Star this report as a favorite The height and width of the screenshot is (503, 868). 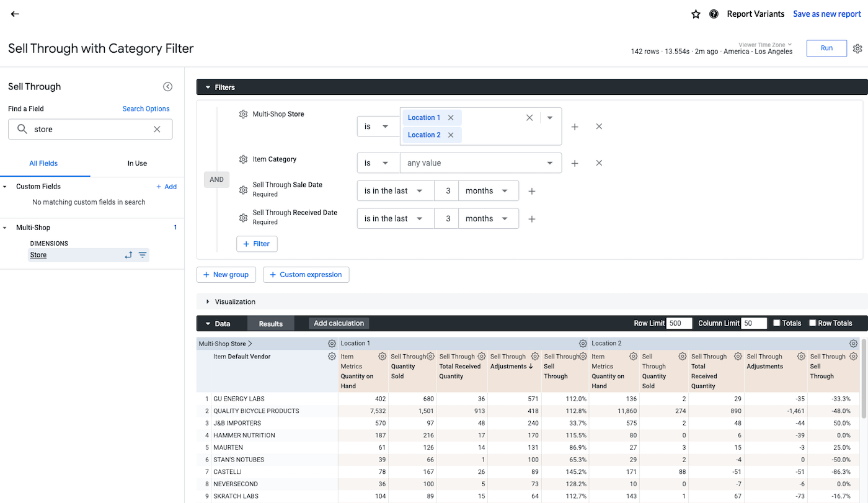click(x=696, y=14)
